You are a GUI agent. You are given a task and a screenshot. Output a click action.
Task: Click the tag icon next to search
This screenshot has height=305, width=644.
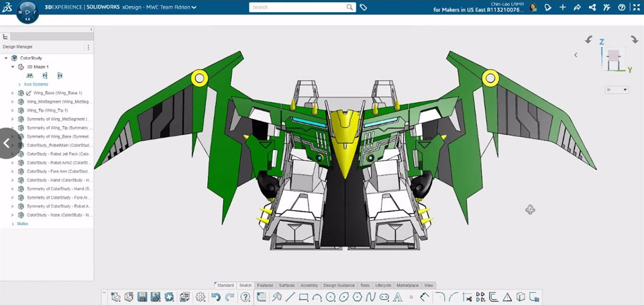[363, 7]
